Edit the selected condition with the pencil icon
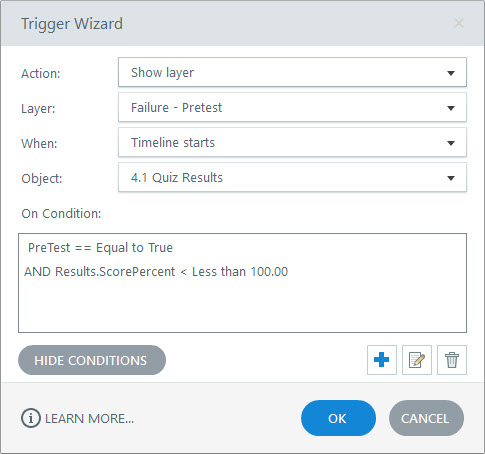 (417, 360)
